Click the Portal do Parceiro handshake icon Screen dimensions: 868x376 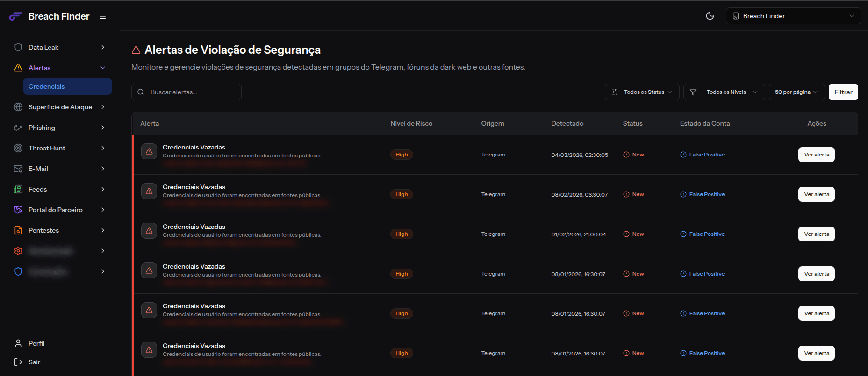tap(18, 210)
